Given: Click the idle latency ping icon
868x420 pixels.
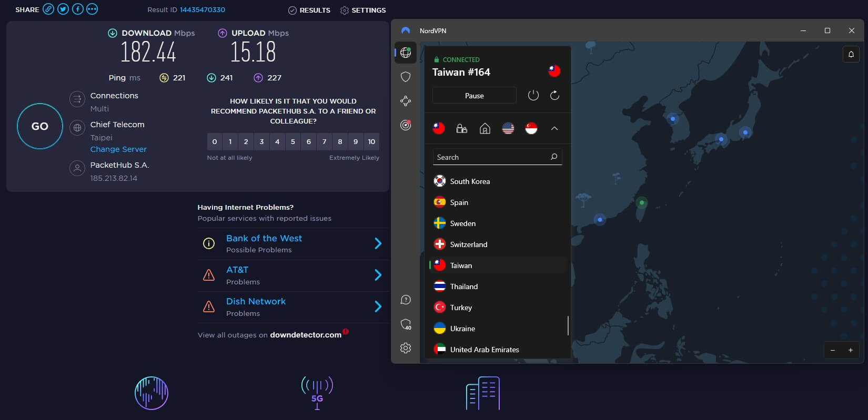Looking at the screenshot, I should (164, 78).
